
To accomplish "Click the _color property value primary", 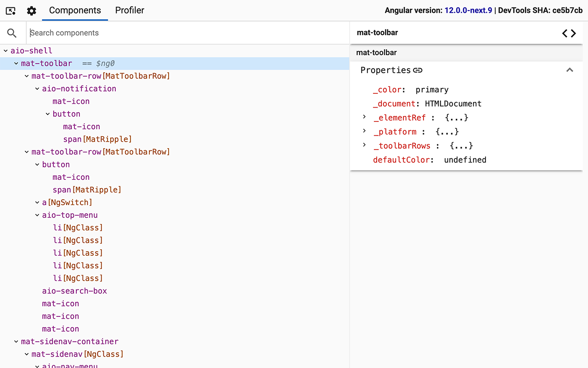I will tap(432, 90).
